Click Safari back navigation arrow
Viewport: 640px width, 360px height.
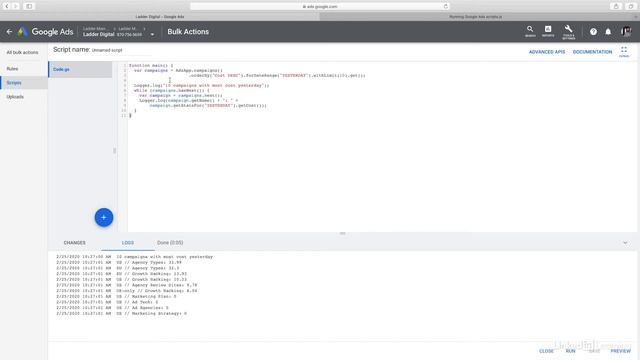pos(7,6)
